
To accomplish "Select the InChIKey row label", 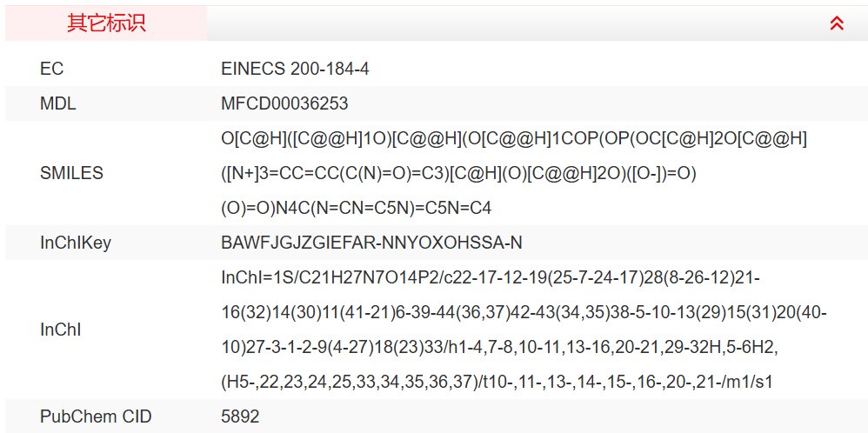I will [x=76, y=243].
